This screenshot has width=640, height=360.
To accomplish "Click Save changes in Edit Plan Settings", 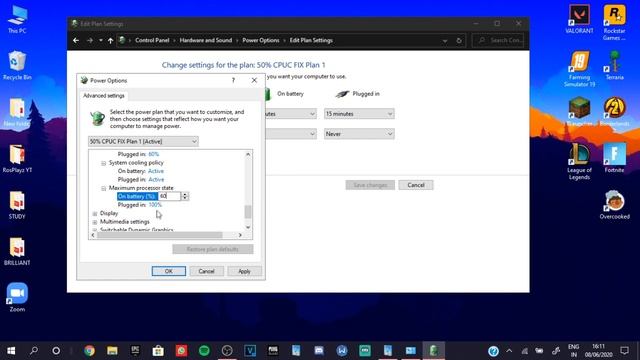I will [x=370, y=185].
